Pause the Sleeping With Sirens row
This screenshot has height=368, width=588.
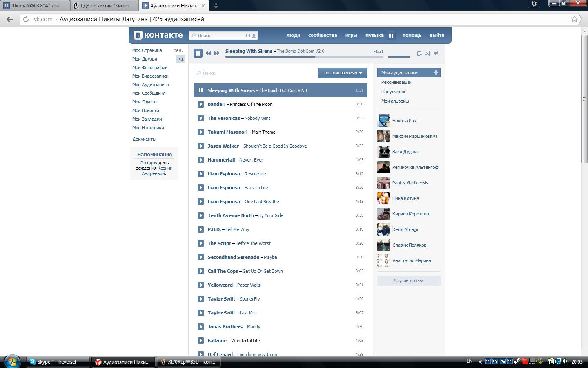click(x=201, y=90)
